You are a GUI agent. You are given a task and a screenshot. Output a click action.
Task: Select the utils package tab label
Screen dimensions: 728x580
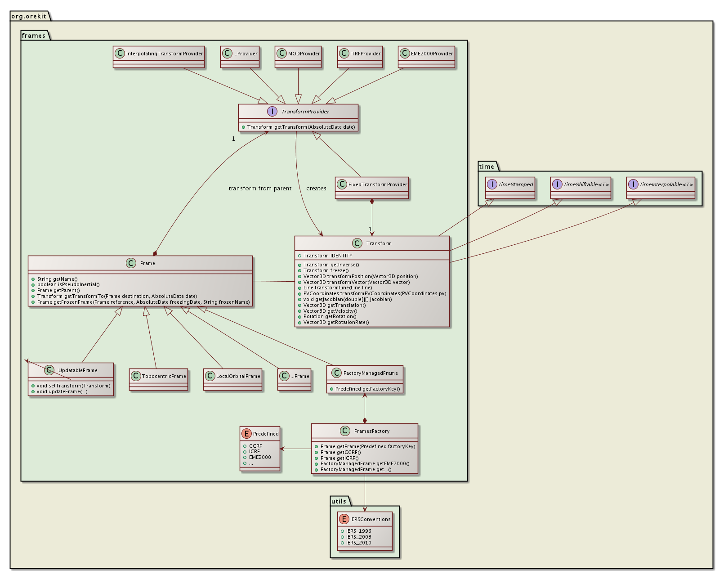(x=339, y=501)
